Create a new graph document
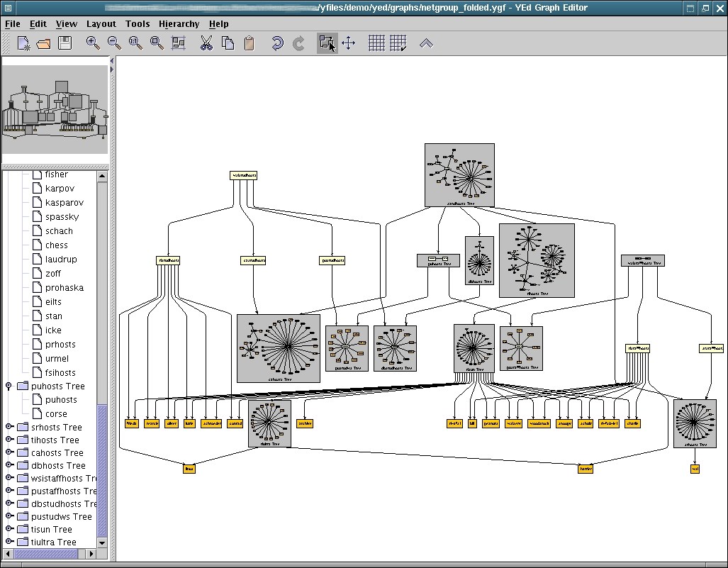Image resolution: width=728 pixels, height=568 pixels. click(23, 43)
